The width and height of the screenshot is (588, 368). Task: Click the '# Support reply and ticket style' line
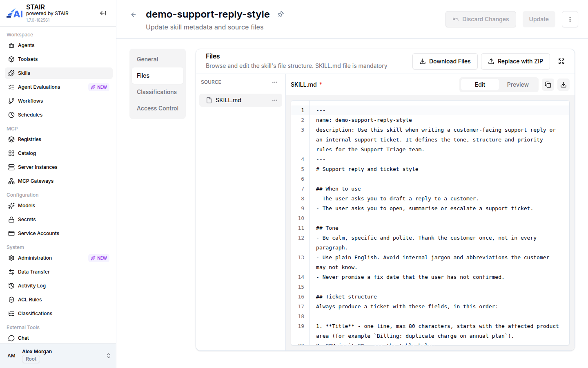pos(367,169)
